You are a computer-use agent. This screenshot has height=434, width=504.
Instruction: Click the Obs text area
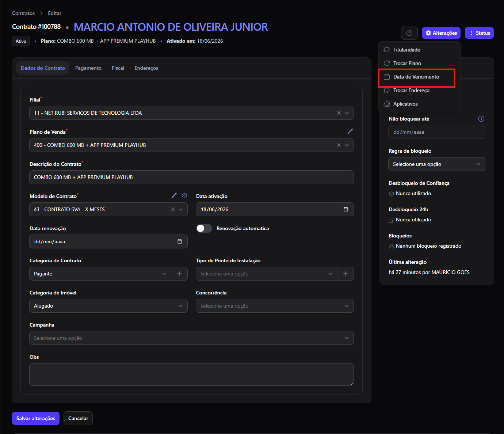point(191,374)
